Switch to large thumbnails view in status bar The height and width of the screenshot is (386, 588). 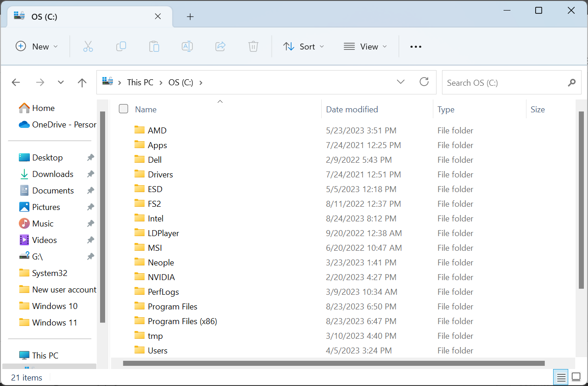(x=576, y=378)
